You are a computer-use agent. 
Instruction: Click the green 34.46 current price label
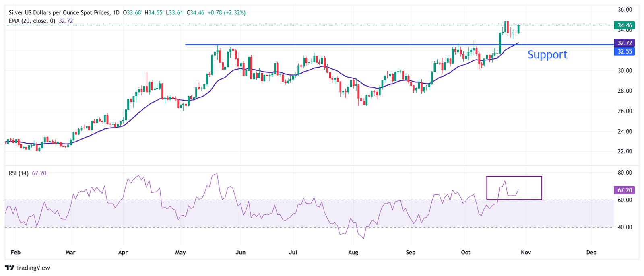pos(624,25)
